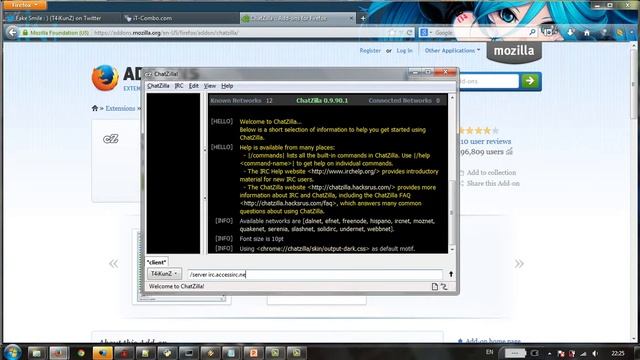
Task: Click the Google search magnifier icon
Action: (532, 32)
